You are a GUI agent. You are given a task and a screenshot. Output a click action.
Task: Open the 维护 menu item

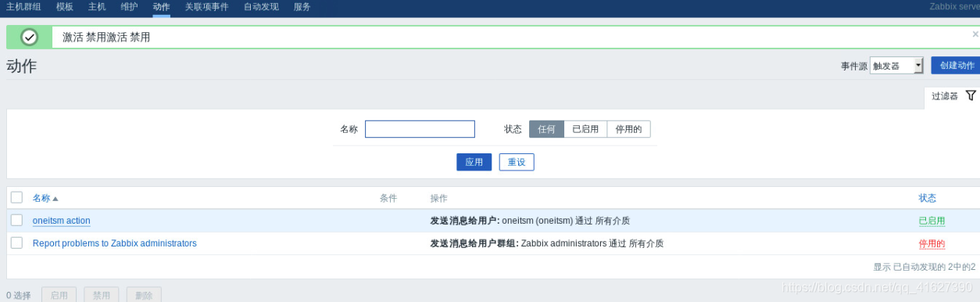click(x=129, y=7)
